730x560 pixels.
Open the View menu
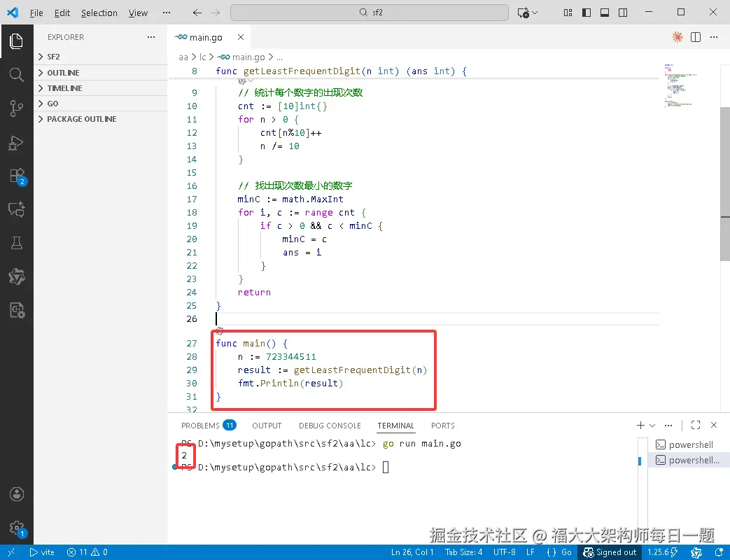coord(138,13)
